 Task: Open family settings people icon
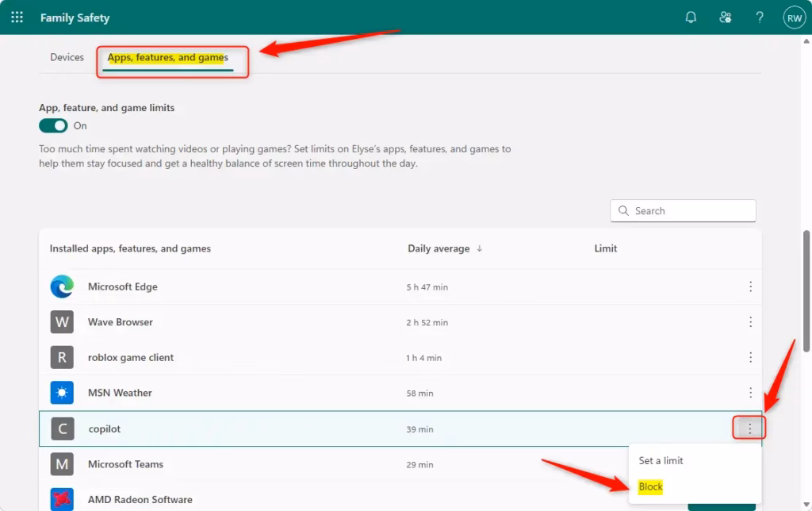click(x=725, y=17)
